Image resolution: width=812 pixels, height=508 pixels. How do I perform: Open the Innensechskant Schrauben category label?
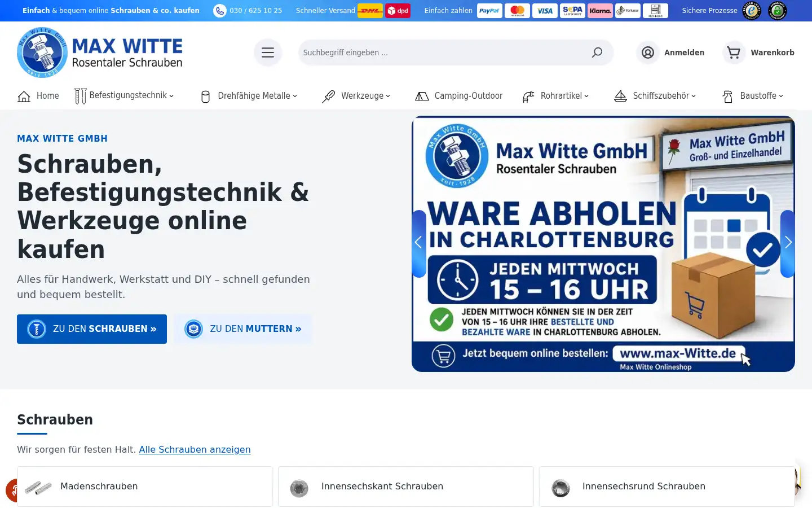382,486
